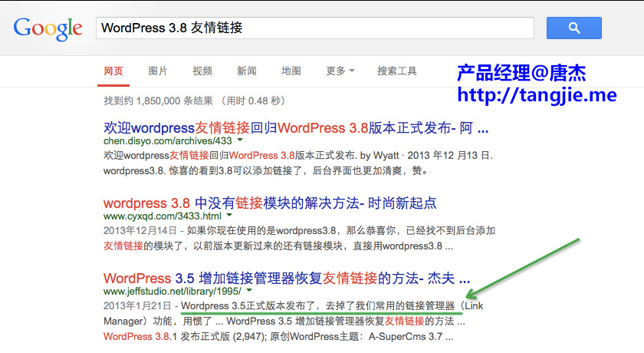Go to the 新闻 tab

pos(246,71)
